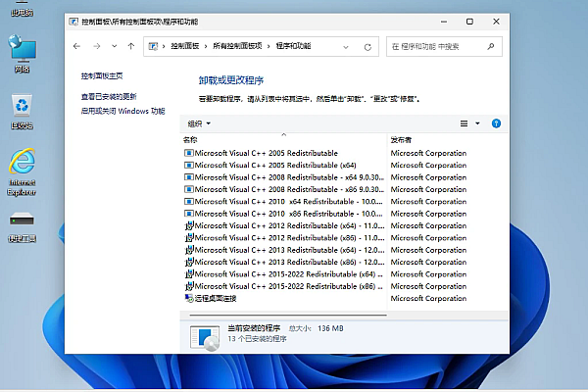Expand the address bar history dropdown

point(346,47)
